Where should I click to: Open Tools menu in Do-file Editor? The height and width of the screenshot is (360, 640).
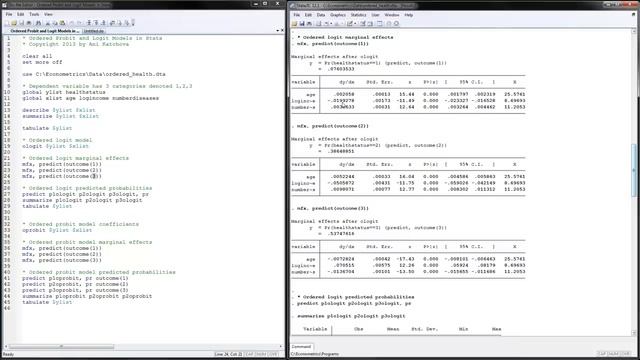coord(34,14)
